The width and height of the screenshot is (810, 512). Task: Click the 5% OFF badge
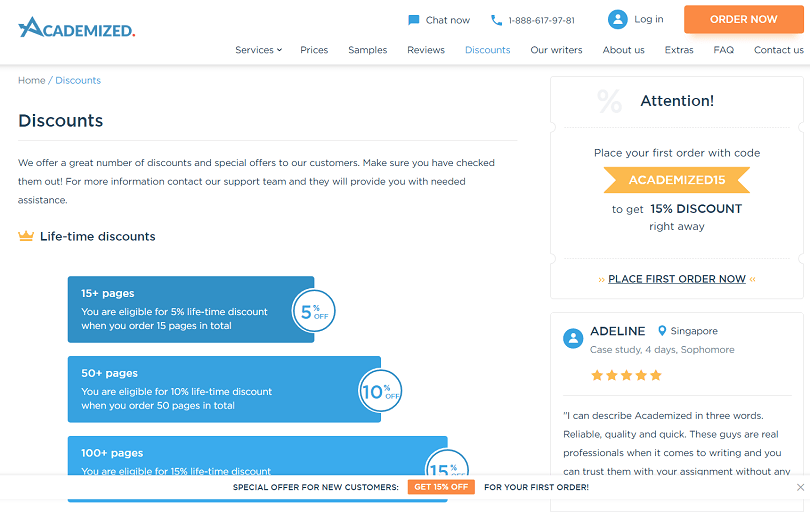(314, 312)
